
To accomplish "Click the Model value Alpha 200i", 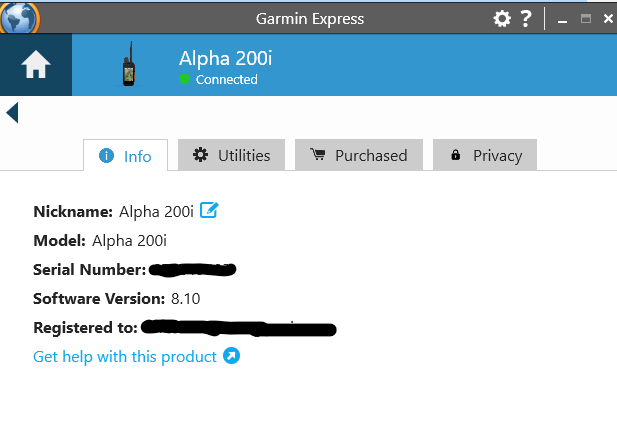I will (x=129, y=240).
